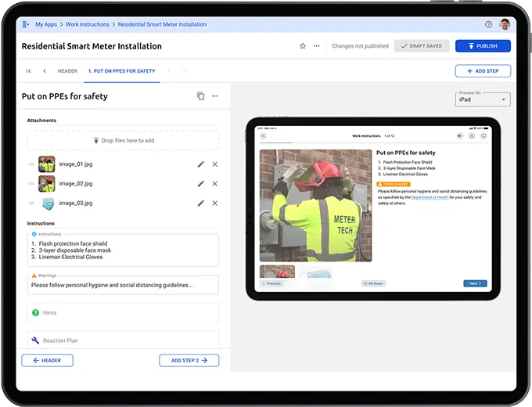Click the COVID-19 ALERT badge in preview
The image size is (532, 407).
pyautogui.click(x=394, y=184)
